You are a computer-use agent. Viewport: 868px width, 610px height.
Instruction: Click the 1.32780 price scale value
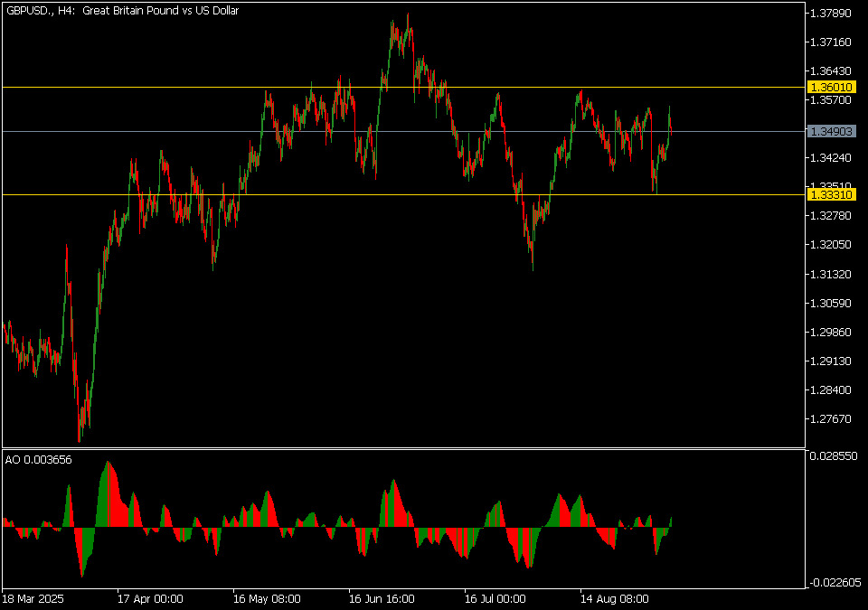831,215
